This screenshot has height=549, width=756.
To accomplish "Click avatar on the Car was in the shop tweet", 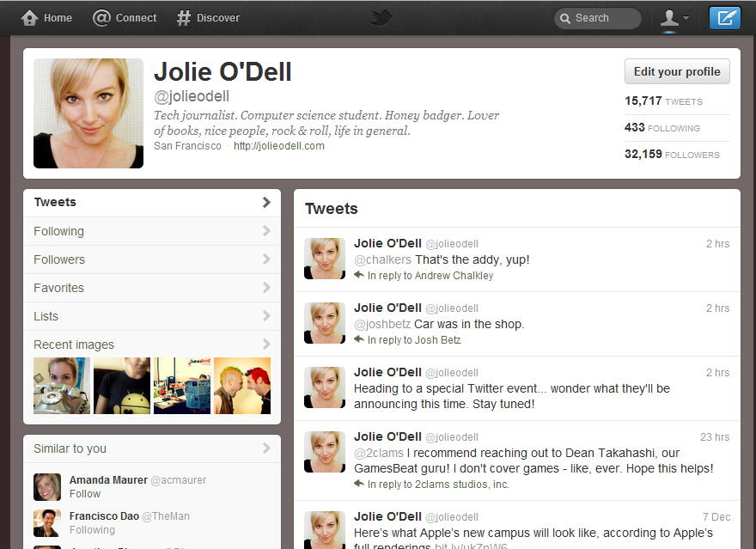I will pyautogui.click(x=325, y=323).
